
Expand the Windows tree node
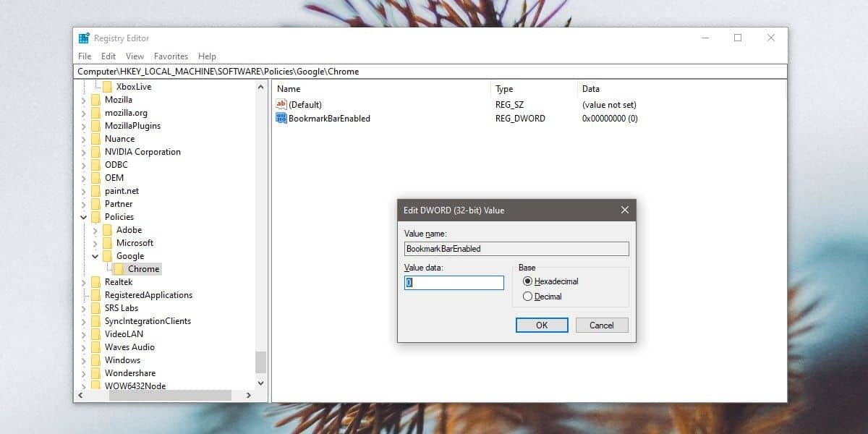click(x=82, y=359)
